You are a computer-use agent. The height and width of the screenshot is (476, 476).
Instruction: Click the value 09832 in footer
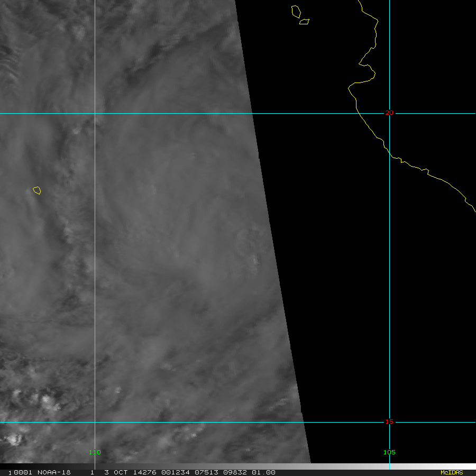[x=235, y=472]
